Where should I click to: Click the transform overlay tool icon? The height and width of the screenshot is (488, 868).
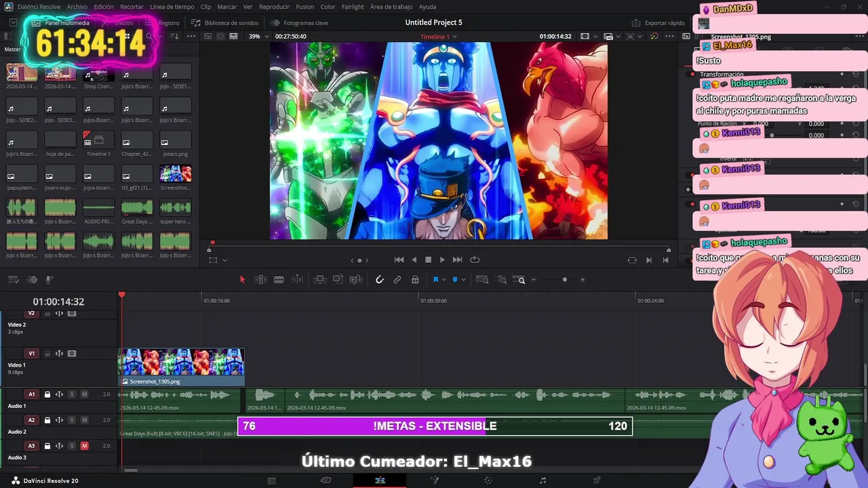pos(213,260)
